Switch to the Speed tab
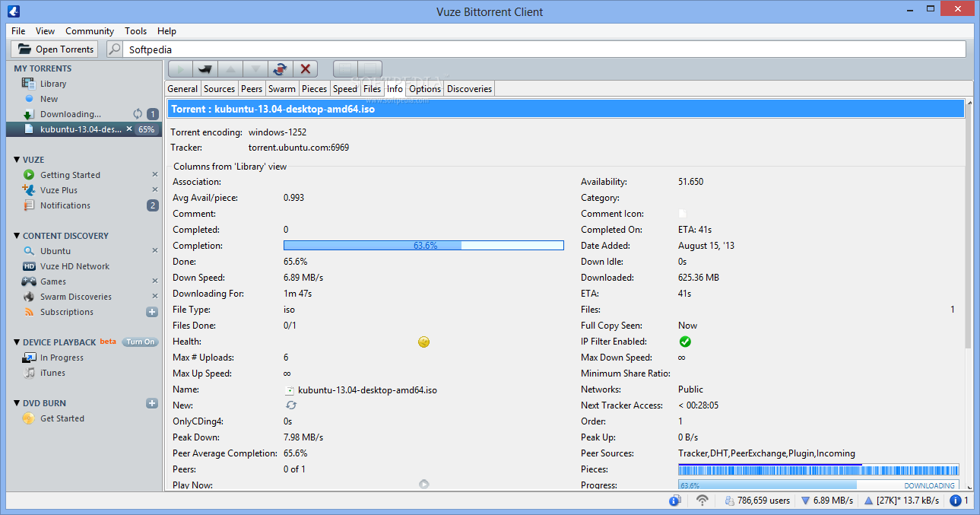Image resolution: width=980 pixels, height=515 pixels. click(345, 89)
